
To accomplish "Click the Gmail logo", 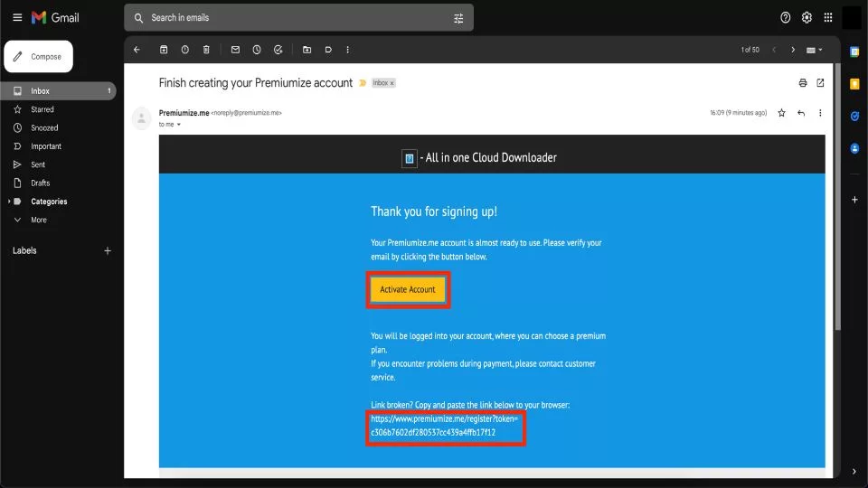I will [55, 18].
